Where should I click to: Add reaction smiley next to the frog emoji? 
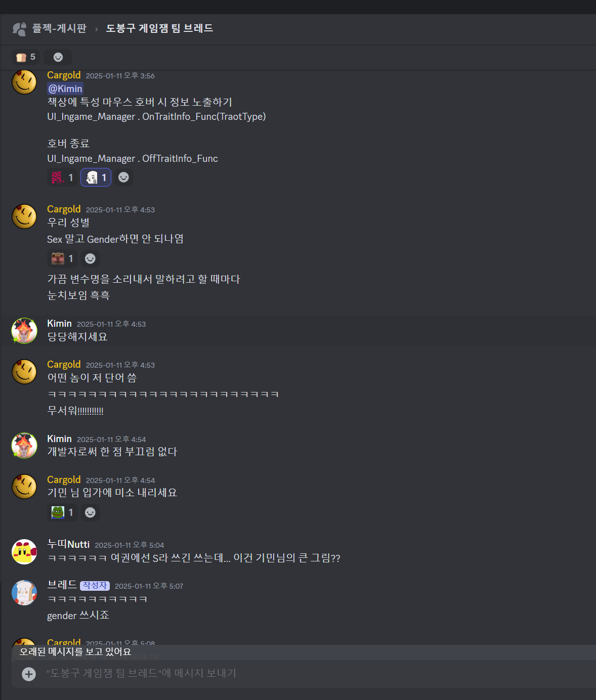(90, 512)
